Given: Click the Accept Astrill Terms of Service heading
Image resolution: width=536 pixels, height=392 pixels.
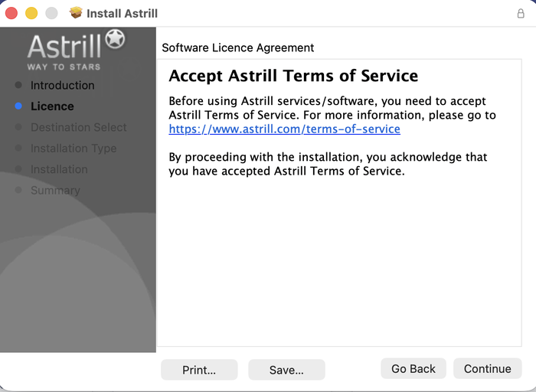Looking at the screenshot, I should click(x=293, y=76).
